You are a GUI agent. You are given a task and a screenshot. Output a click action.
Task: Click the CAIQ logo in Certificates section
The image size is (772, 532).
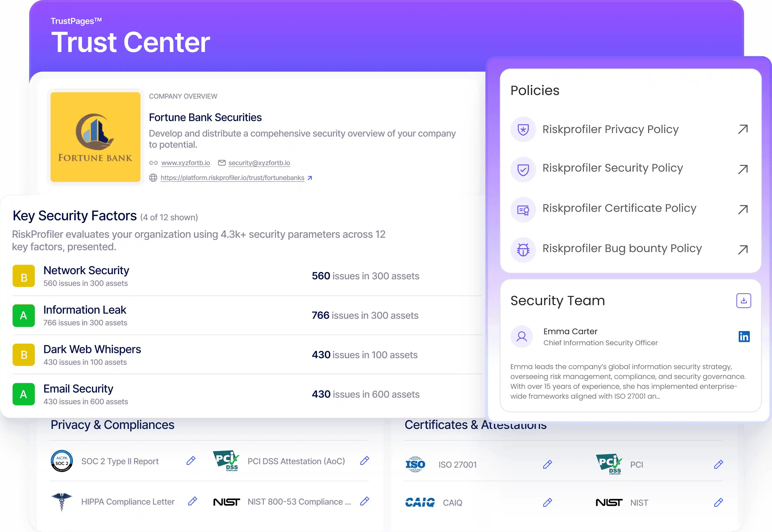(420, 502)
